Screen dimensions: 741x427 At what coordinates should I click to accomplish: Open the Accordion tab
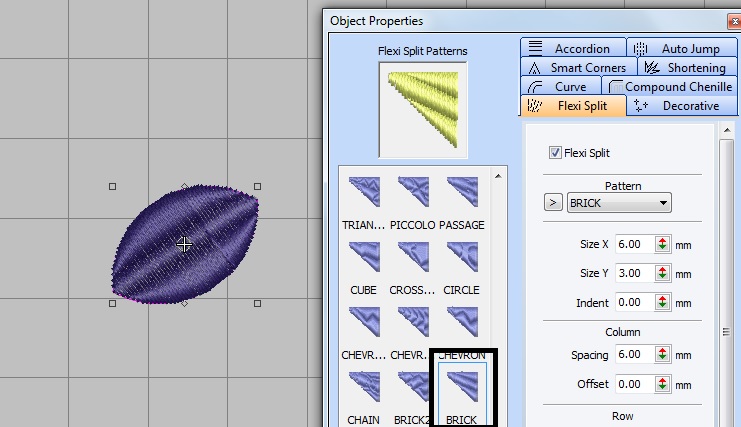(573, 48)
